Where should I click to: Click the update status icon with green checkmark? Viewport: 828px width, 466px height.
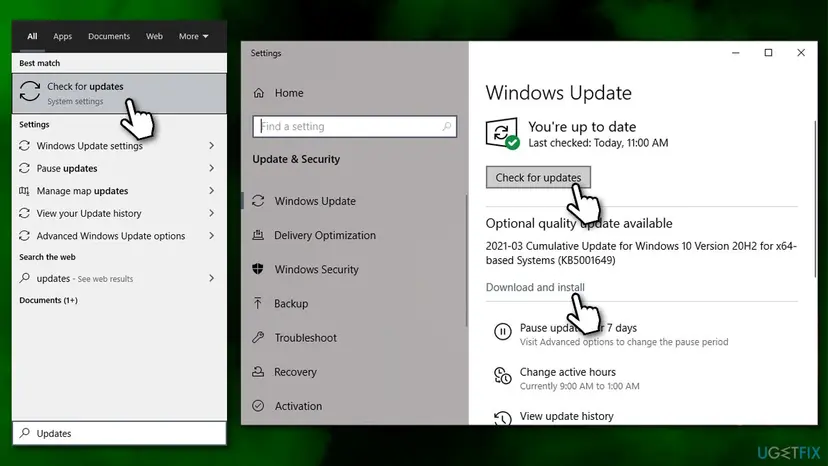pos(502,134)
